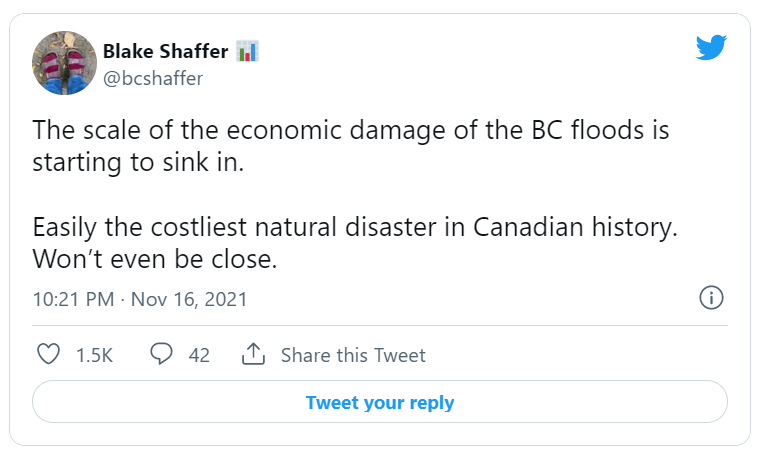Click the words "Canadian history" in the tweet

coord(573,226)
